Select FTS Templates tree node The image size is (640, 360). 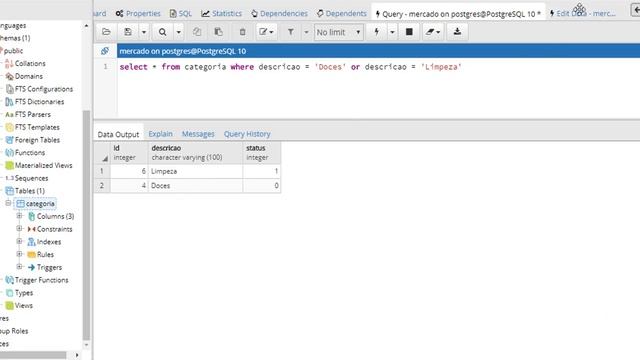point(37,127)
